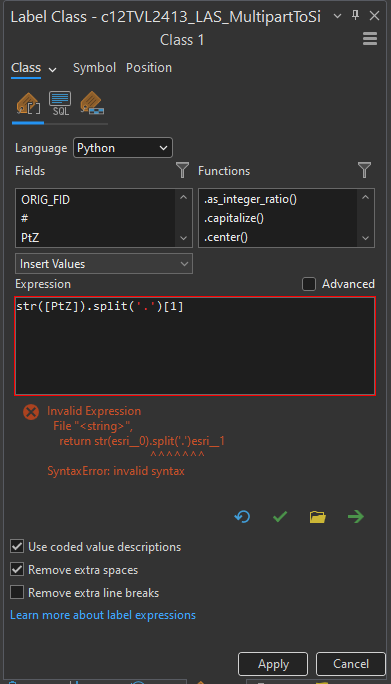Pin the Label Class pane

point(355,16)
